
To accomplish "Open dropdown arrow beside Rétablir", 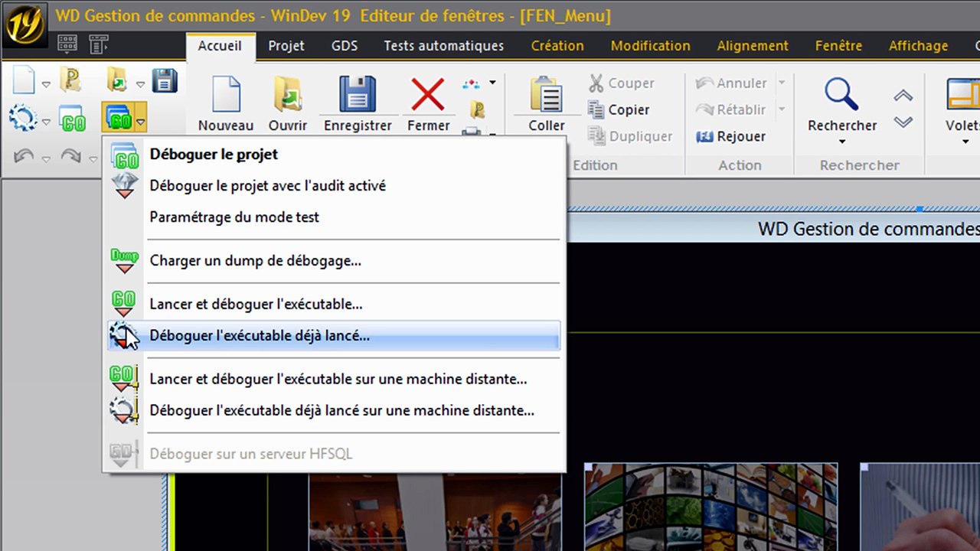I will coord(781,109).
